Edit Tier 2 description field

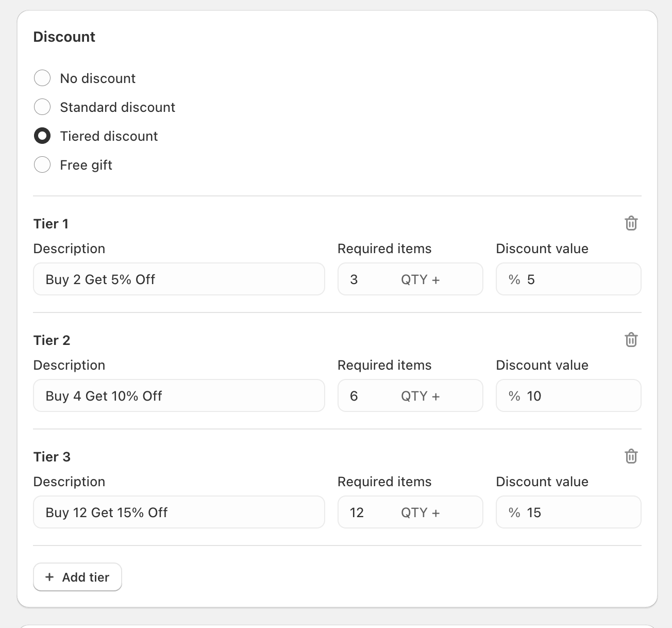click(x=179, y=396)
